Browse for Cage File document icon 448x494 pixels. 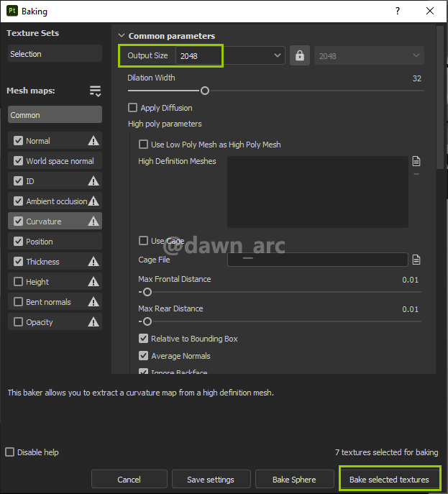tap(416, 260)
